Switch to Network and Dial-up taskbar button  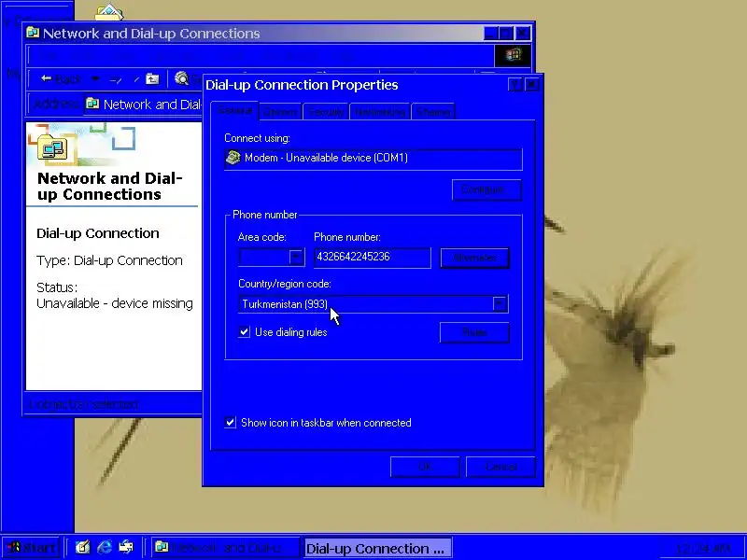[225, 548]
